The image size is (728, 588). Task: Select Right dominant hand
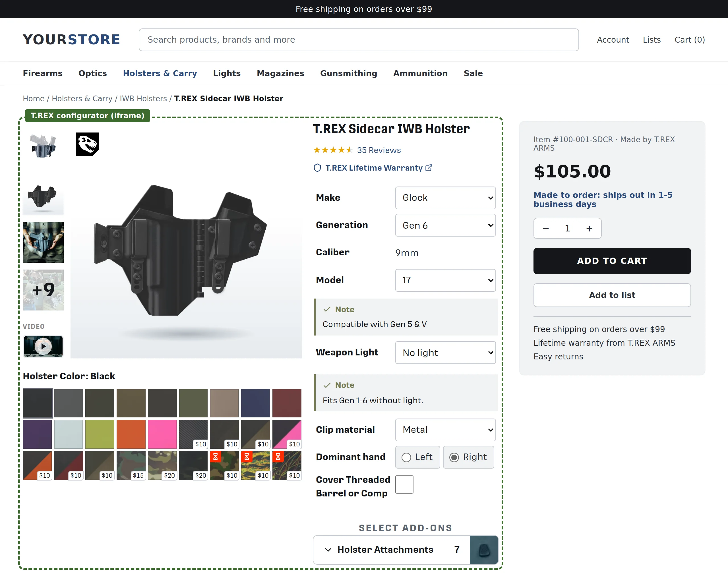(x=468, y=457)
